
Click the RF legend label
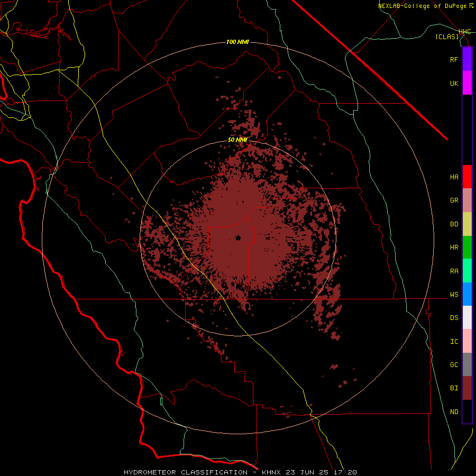click(x=454, y=59)
